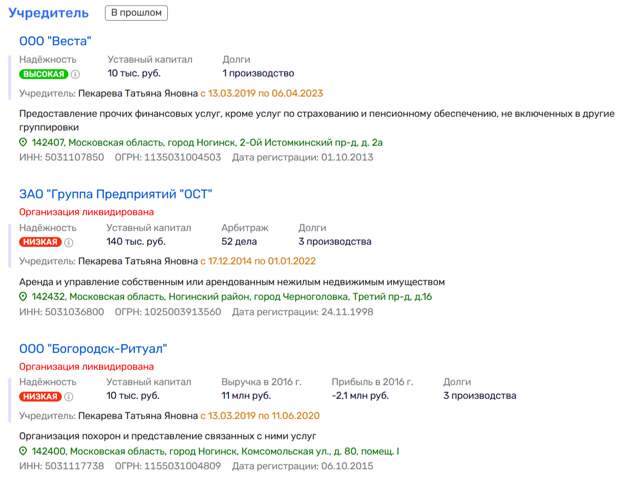This screenshot has height=488, width=620.
Task: Click the Учредитель section heading
Action: (49, 13)
